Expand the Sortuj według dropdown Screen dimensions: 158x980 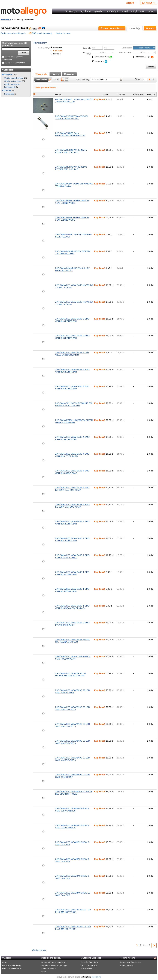[x=106, y=80]
